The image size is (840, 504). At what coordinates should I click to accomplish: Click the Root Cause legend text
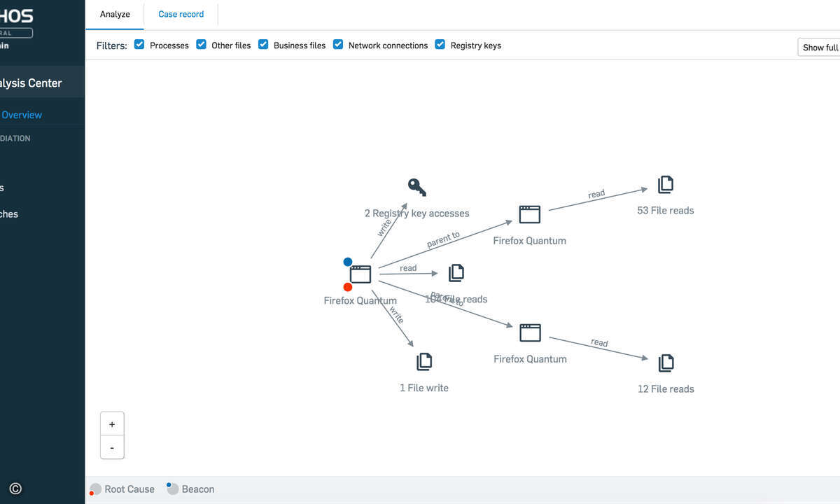[129, 489]
